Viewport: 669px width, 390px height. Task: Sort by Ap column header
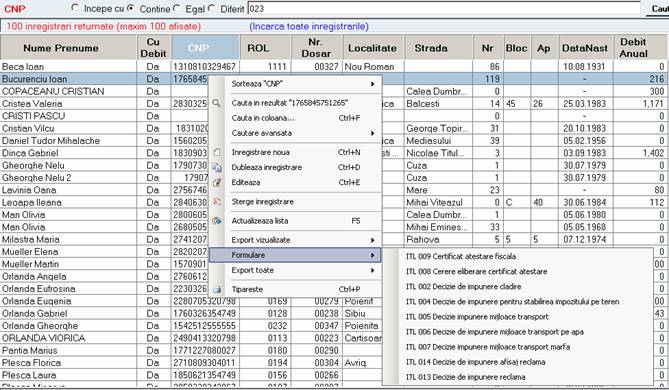point(544,48)
